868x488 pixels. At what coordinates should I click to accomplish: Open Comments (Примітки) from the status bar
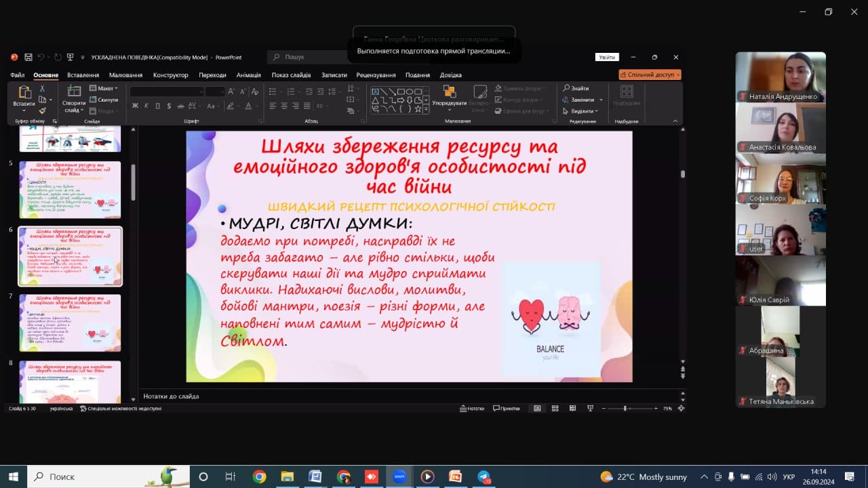point(507,409)
